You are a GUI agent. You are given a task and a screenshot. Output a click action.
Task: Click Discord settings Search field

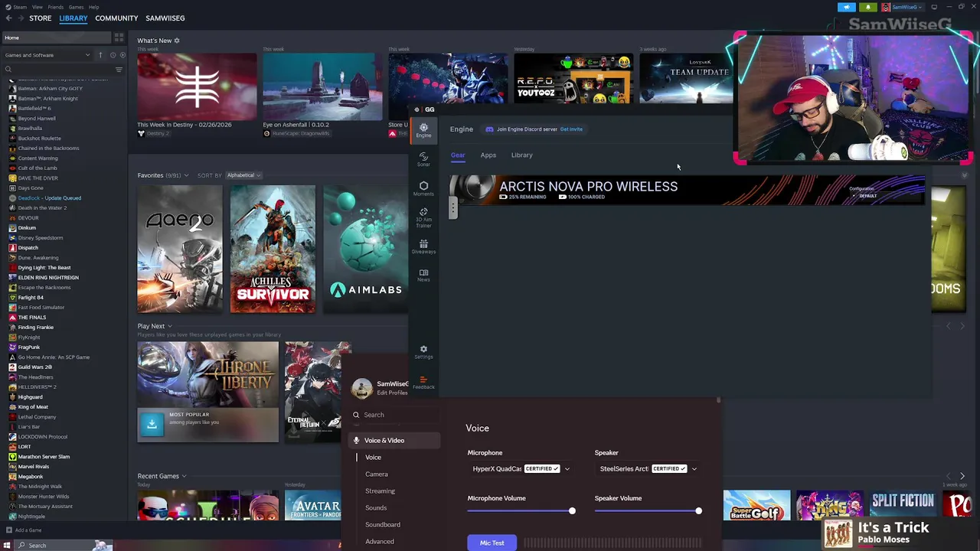tap(394, 415)
